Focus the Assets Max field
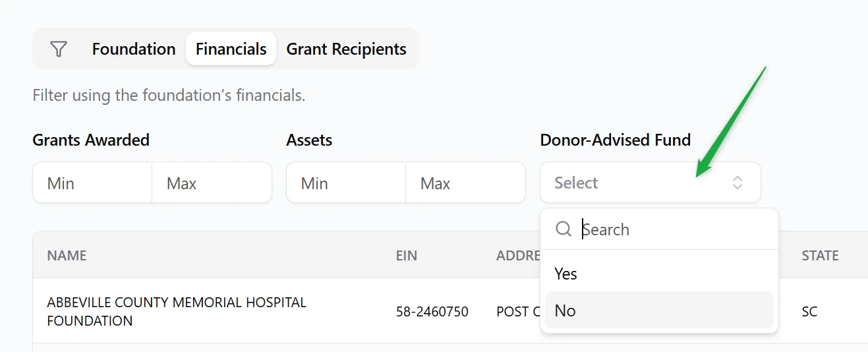868x352 pixels. pyautogui.click(x=465, y=183)
